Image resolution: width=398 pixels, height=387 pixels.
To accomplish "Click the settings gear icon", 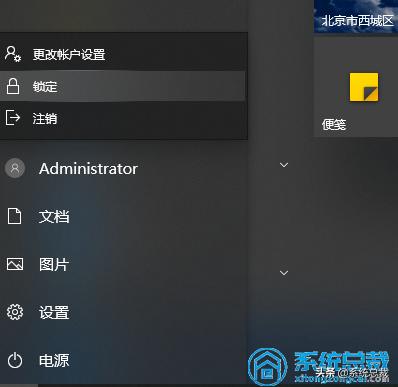I will tap(15, 312).
